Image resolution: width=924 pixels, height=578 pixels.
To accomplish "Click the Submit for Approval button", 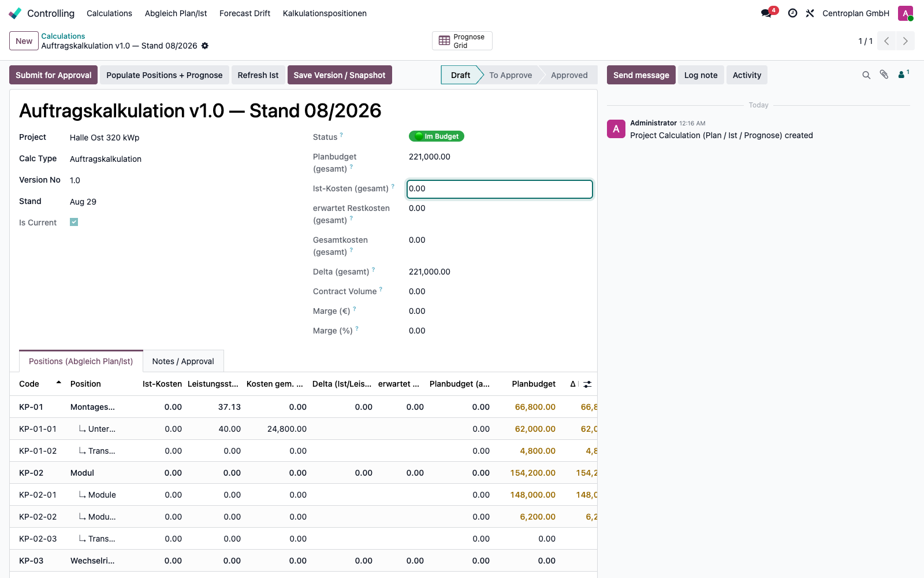I will 54,75.
